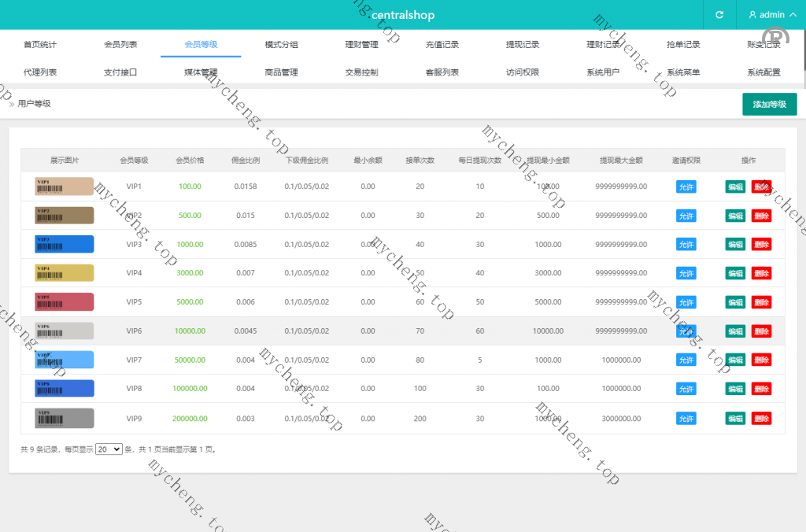Viewport: 806px width, 532px height.
Task: Delete the VIP7 level
Action: pyautogui.click(x=761, y=360)
